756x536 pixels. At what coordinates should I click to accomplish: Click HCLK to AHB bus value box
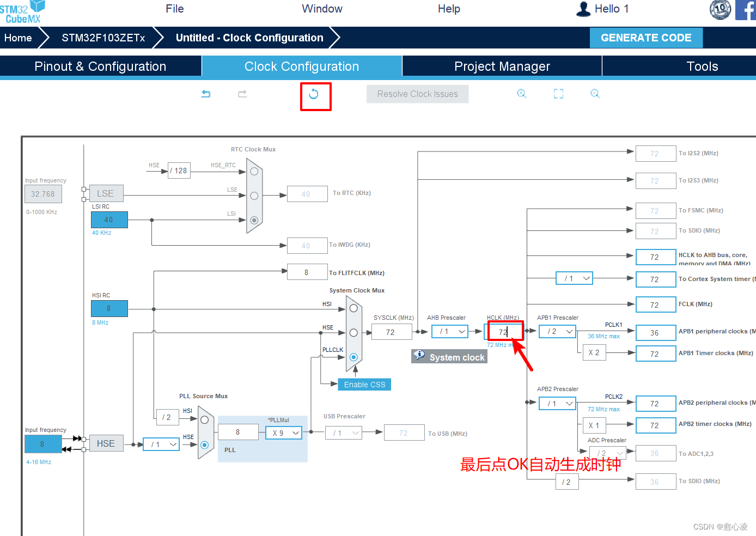pyautogui.click(x=655, y=257)
